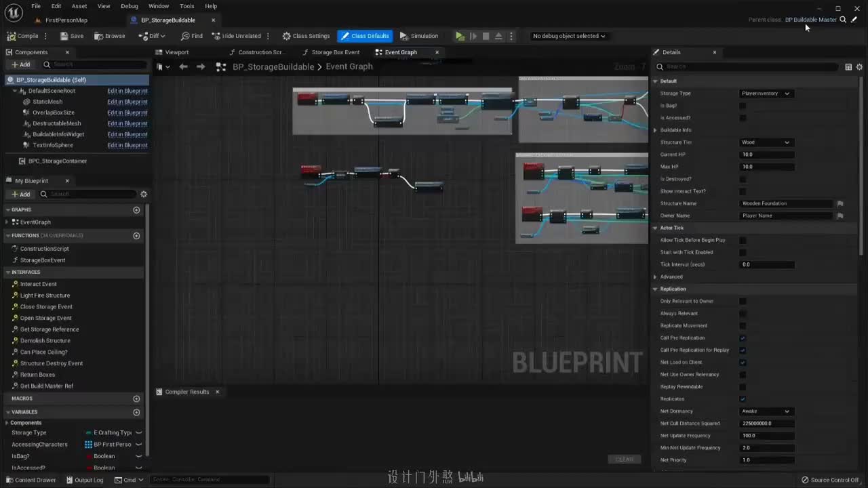Add new item in My Blueprint
The height and width of the screenshot is (488, 868).
pos(20,194)
